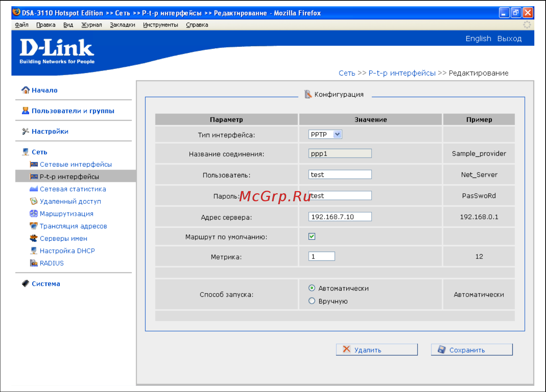Click the icon beside RADIUS
546x392 pixels.
[34, 263]
